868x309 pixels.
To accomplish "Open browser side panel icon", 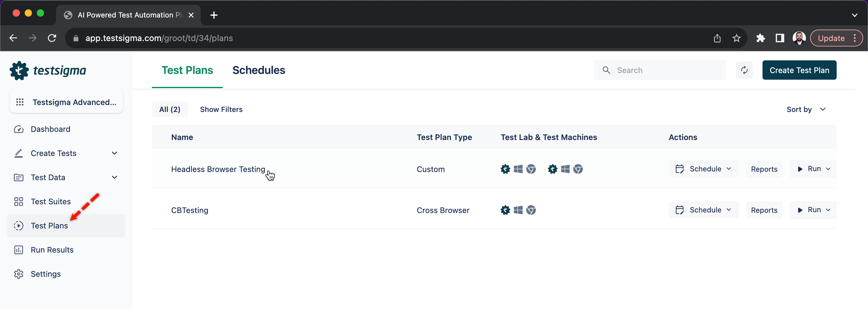I will click(x=780, y=38).
